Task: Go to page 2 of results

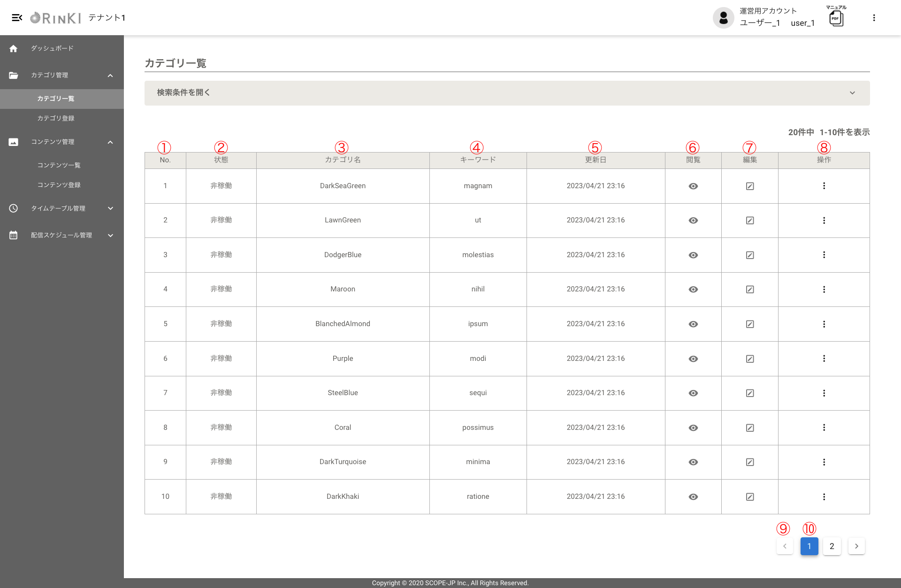Action: pos(832,546)
